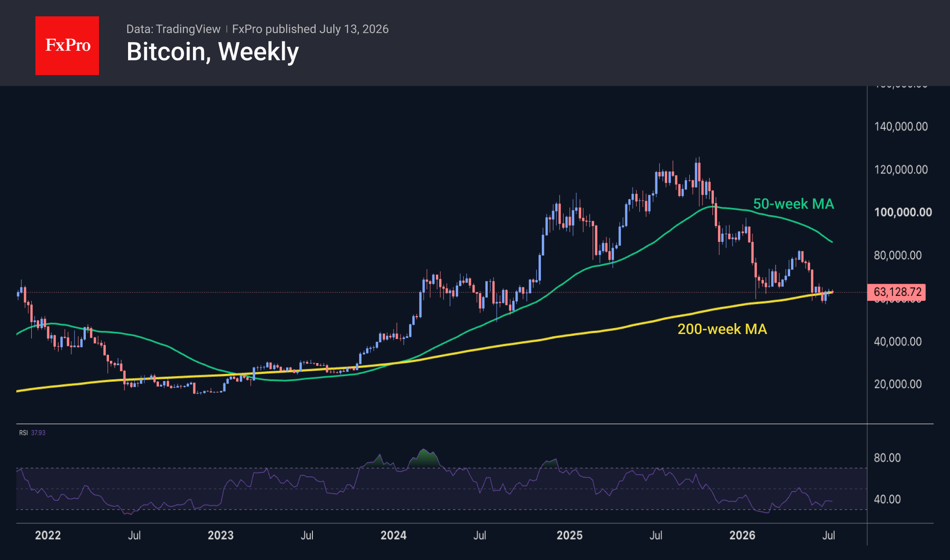Click the Jul label between 2022 and 2023
The height and width of the screenshot is (560, 950).
(134, 535)
